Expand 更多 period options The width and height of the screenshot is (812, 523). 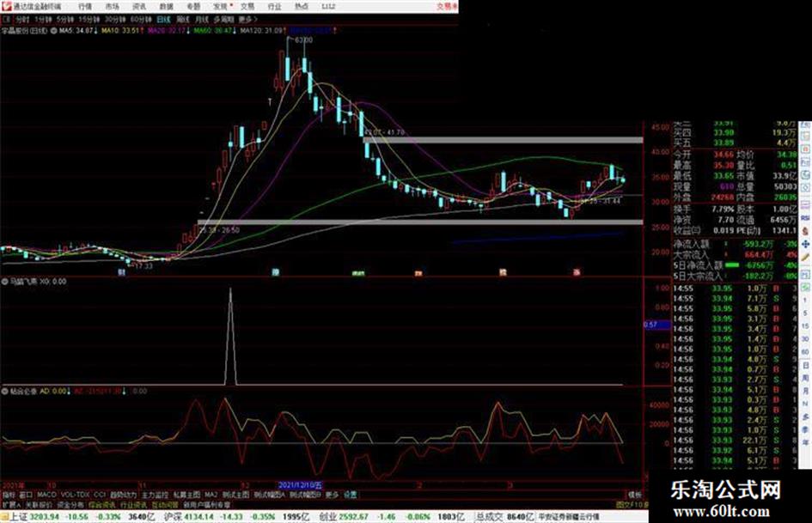tap(247, 19)
